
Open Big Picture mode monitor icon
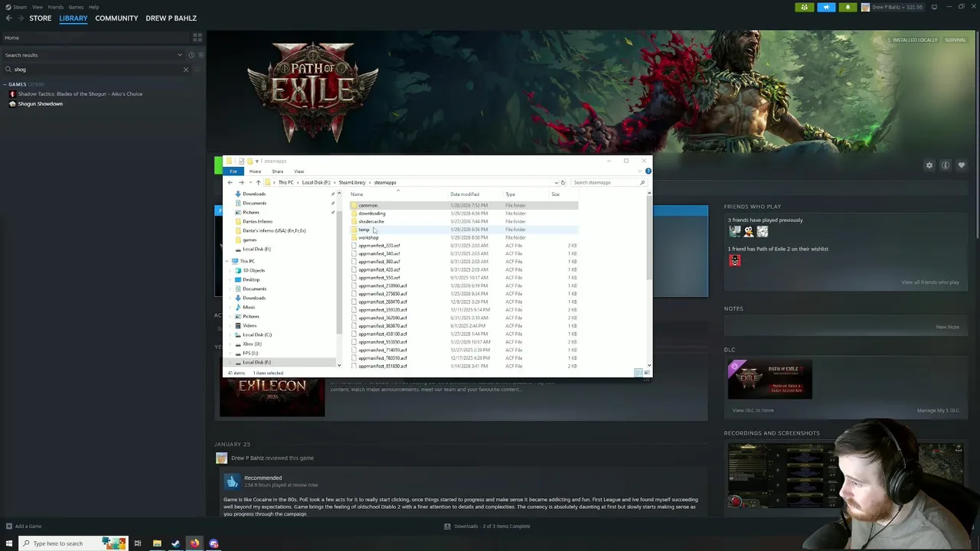[x=934, y=7]
